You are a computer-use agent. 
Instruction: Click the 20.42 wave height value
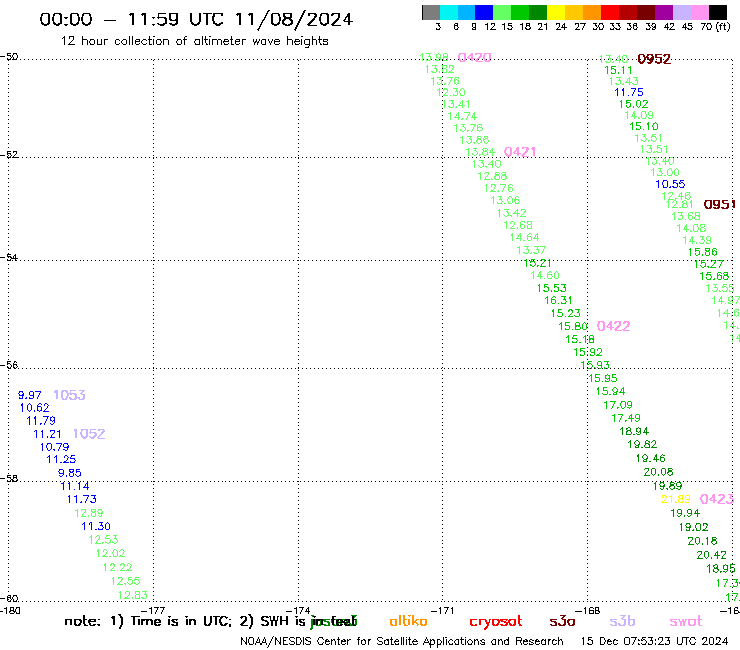[x=712, y=555]
